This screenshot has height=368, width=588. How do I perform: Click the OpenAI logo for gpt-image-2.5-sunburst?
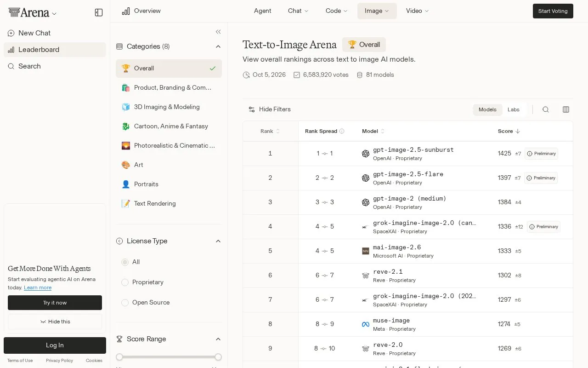[x=366, y=154]
